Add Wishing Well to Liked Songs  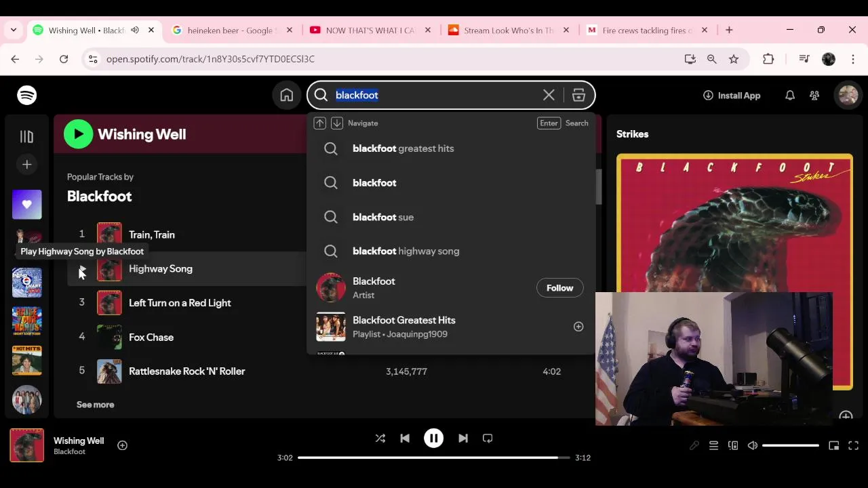click(x=122, y=445)
